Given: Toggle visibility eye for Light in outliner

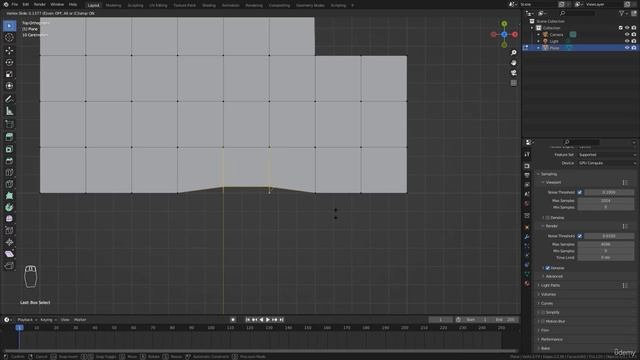Looking at the screenshot, I should point(627,41).
